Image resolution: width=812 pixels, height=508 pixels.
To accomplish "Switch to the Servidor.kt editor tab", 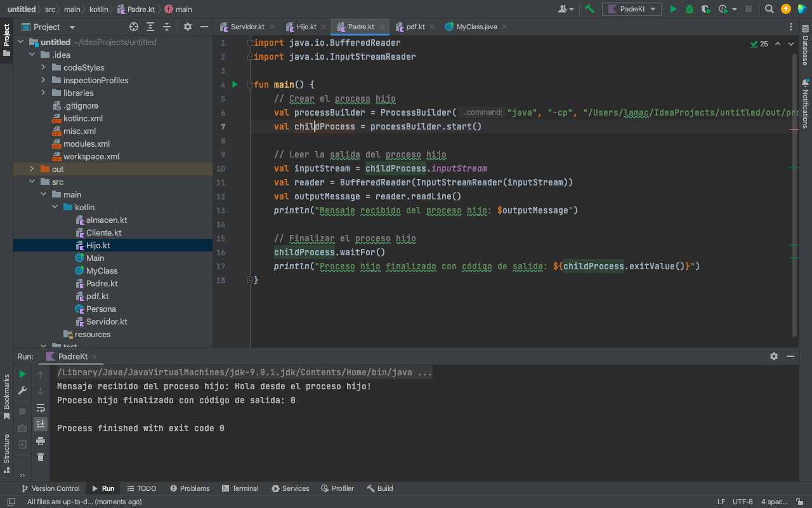I will pos(247,27).
